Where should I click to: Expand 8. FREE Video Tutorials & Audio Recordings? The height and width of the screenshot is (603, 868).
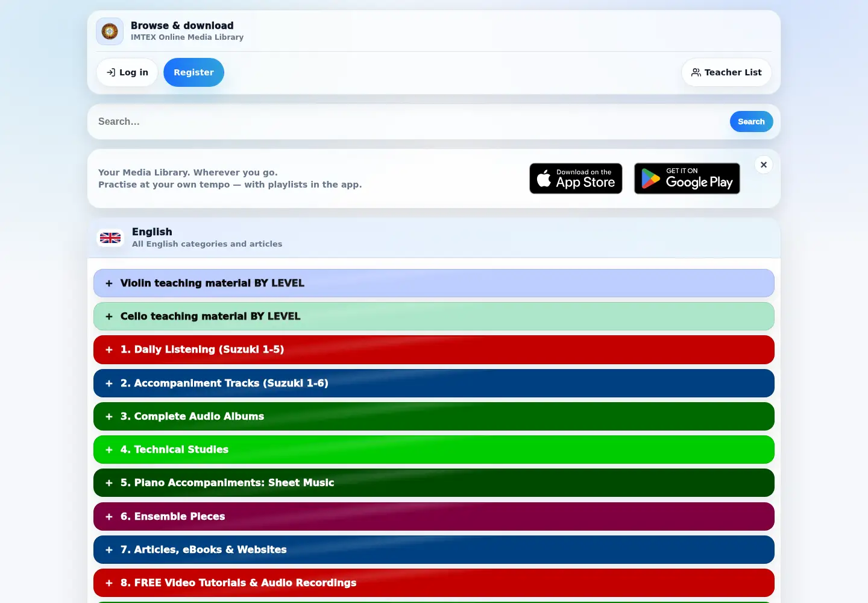point(434,583)
